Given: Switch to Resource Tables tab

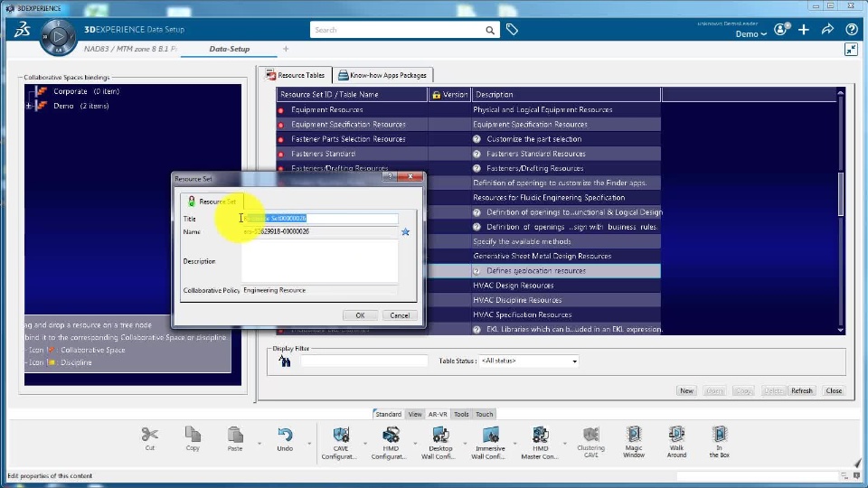Looking at the screenshot, I should point(295,75).
